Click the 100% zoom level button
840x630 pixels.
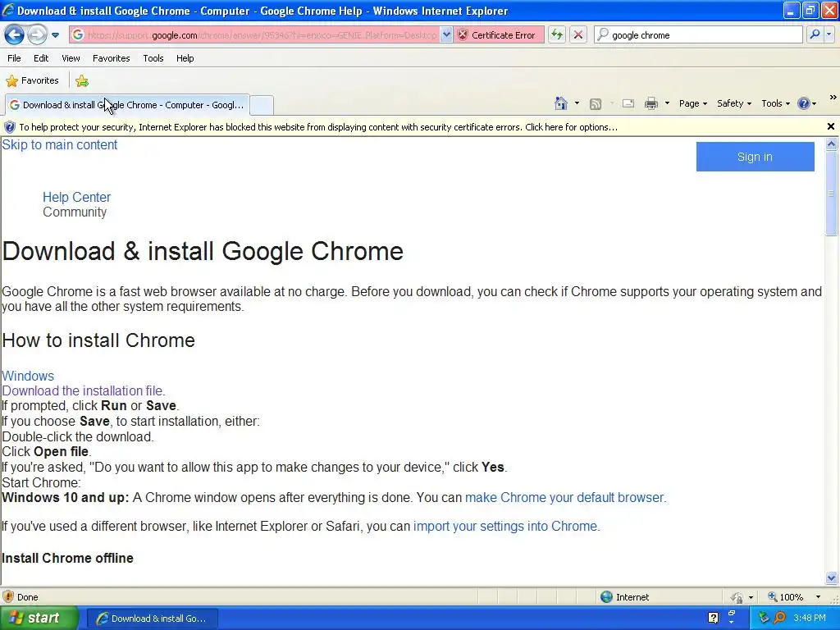pos(786,597)
